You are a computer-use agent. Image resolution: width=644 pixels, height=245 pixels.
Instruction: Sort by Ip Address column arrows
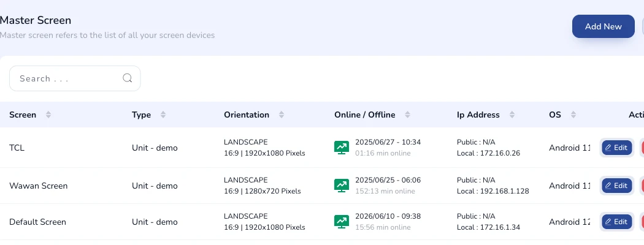pos(512,115)
